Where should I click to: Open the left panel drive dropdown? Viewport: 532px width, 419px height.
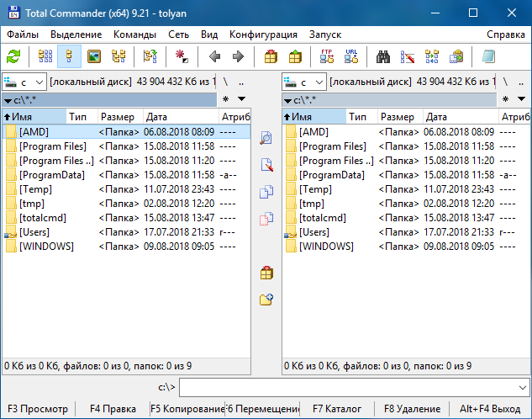point(24,82)
